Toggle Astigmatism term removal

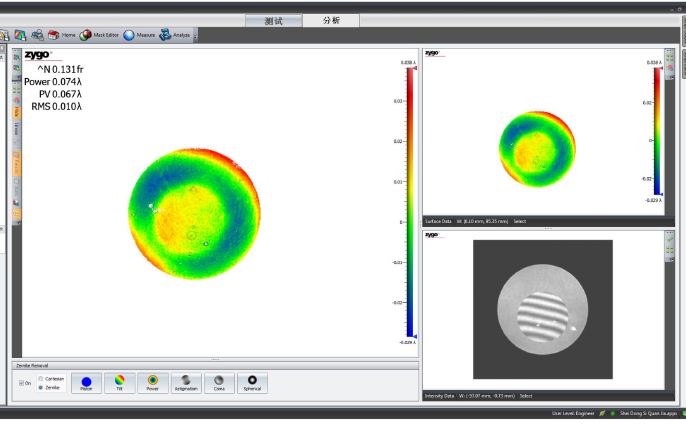(x=186, y=382)
